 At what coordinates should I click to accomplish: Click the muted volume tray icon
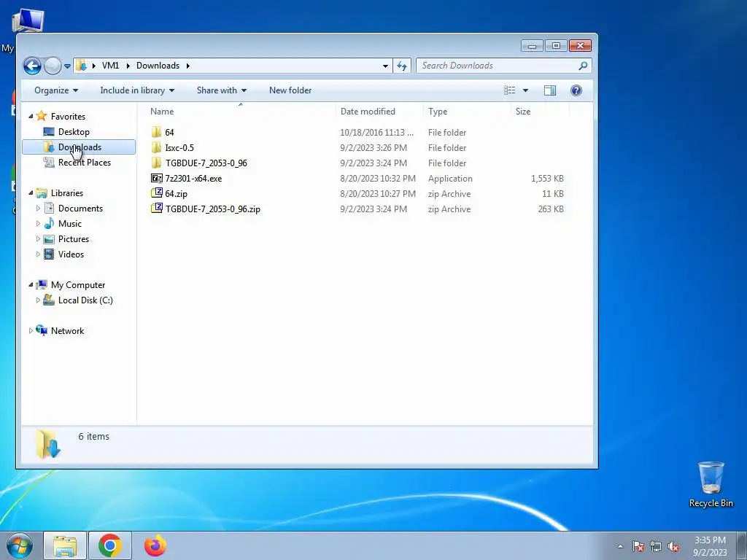(x=673, y=546)
